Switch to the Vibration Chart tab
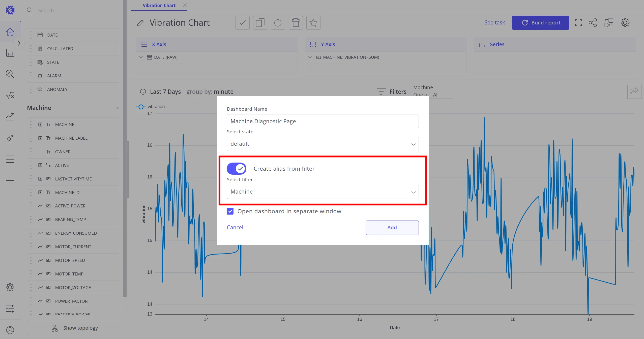The width and height of the screenshot is (644, 339). 159,5
